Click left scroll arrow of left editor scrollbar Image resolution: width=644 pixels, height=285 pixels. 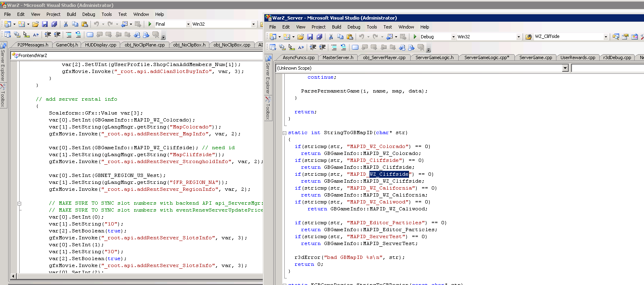13,276
